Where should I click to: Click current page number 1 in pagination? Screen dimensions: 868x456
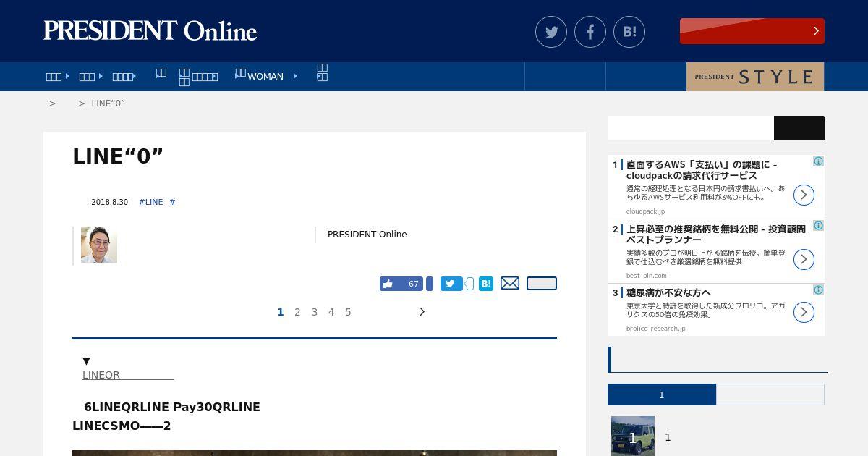tap(281, 312)
